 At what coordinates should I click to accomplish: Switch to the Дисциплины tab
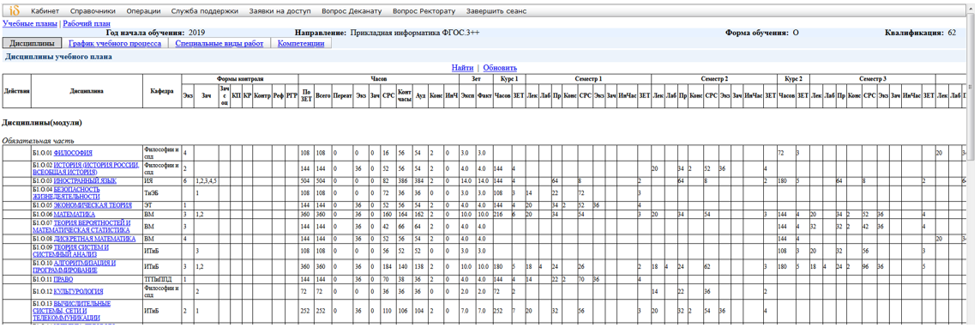pos(33,44)
